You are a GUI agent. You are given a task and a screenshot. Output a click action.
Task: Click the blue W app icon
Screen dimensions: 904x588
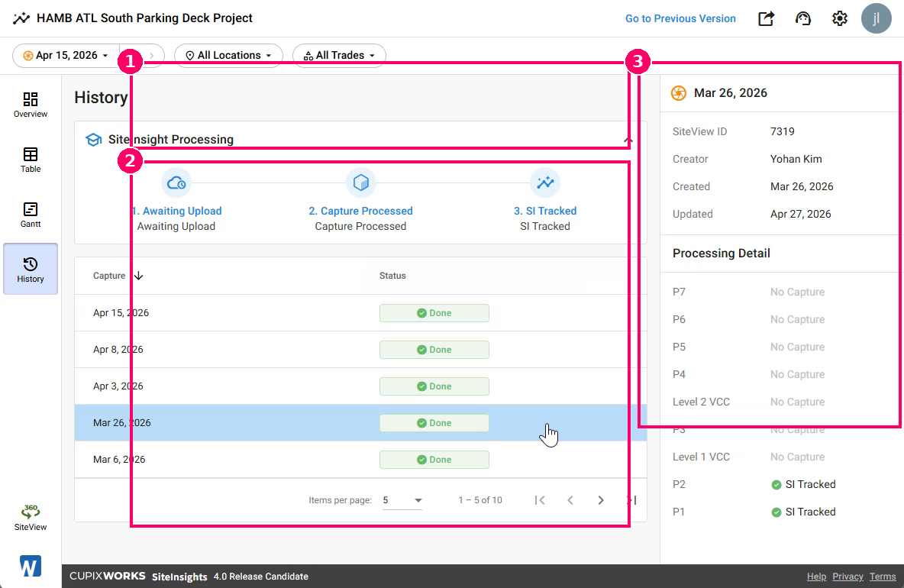(x=31, y=566)
